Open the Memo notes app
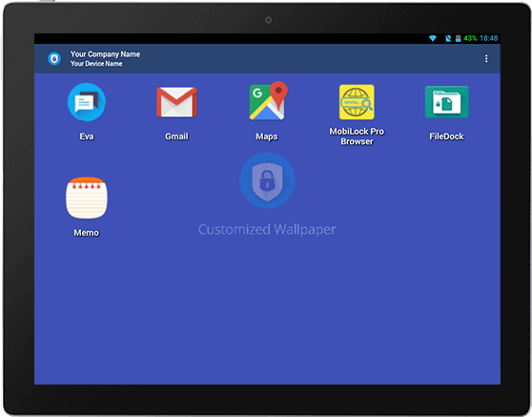Screen dimensions: 532x417 tap(87, 198)
